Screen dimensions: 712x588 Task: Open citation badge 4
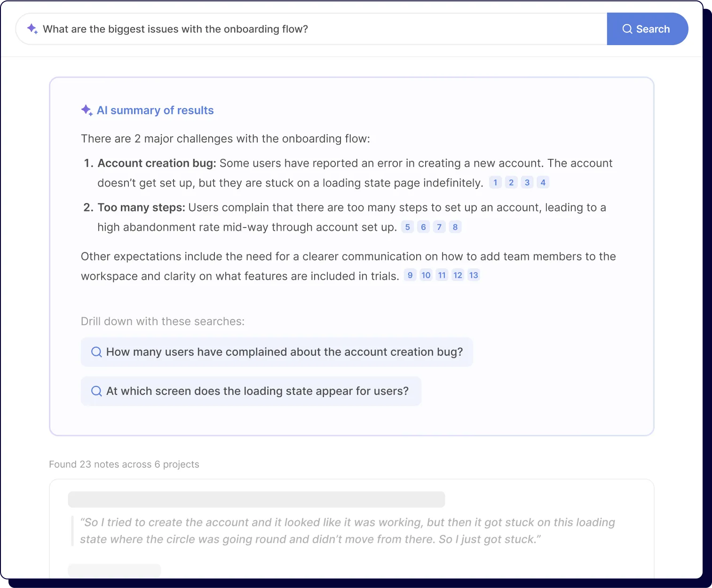(x=543, y=182)
